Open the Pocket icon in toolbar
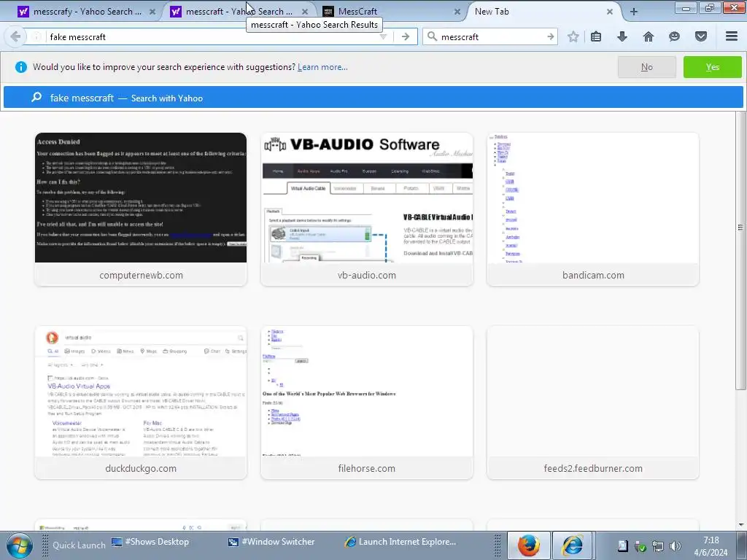 (x=701, y=36)
